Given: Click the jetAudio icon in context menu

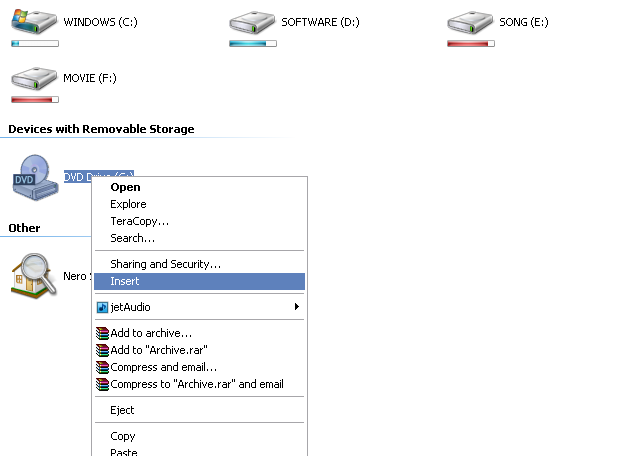Looking at the screenshot, I should click(x=102, y=307).
